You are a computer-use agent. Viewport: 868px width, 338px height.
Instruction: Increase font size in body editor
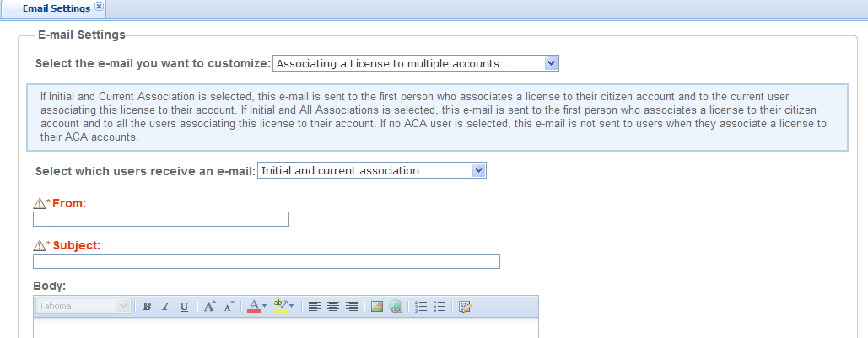click(x=209, y=307)
